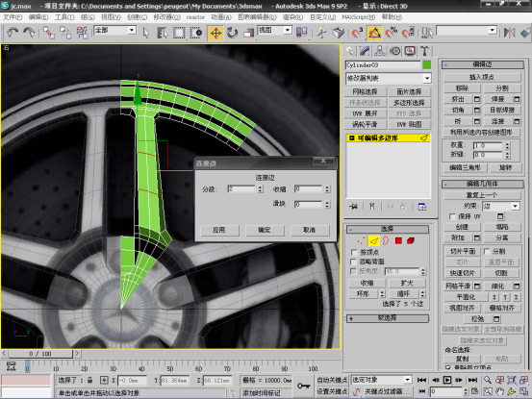The height and width of the screenshot is (399, 532).
Task: Click the OK button in Connect Edges dialog
Action: [265, 230]
